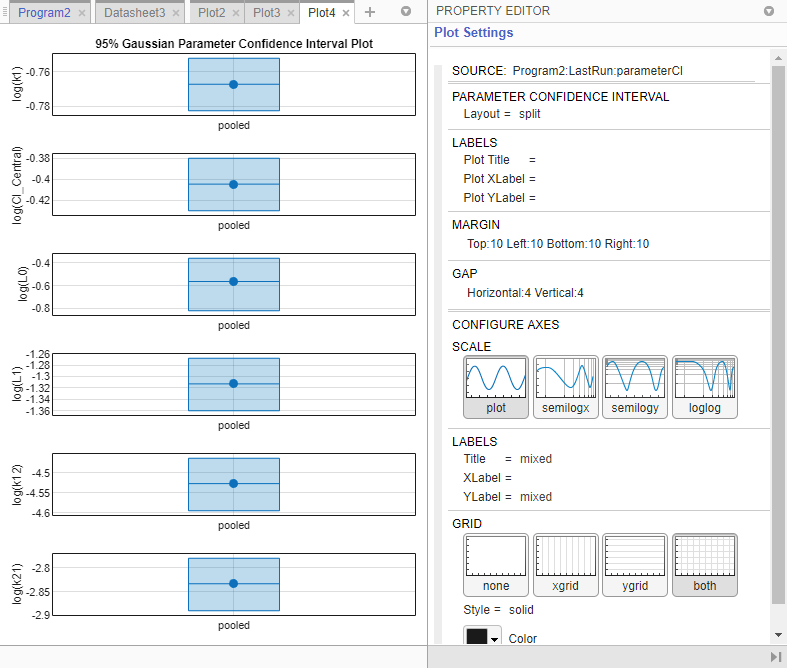Add a new tab with plus icon

click(x=370, y=12)
